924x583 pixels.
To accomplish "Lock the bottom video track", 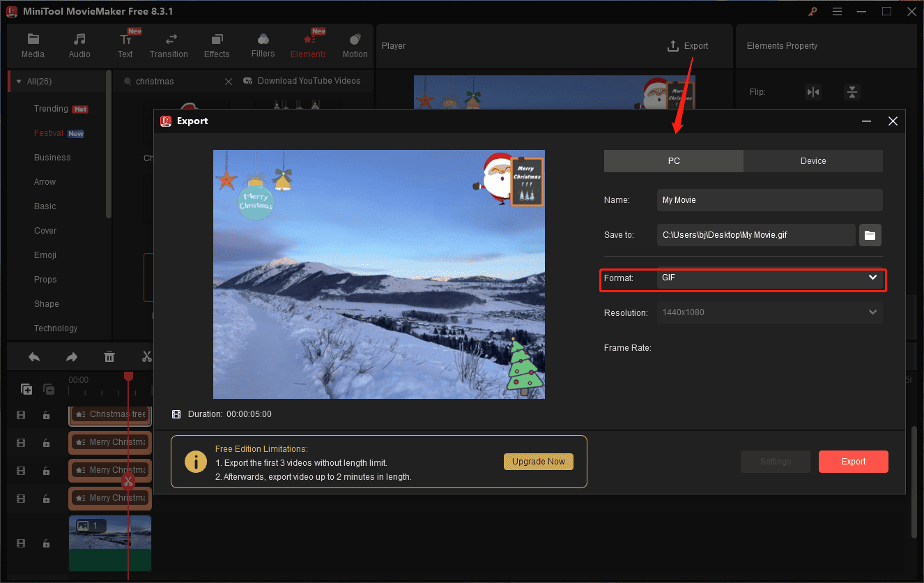I will (46, 543).
